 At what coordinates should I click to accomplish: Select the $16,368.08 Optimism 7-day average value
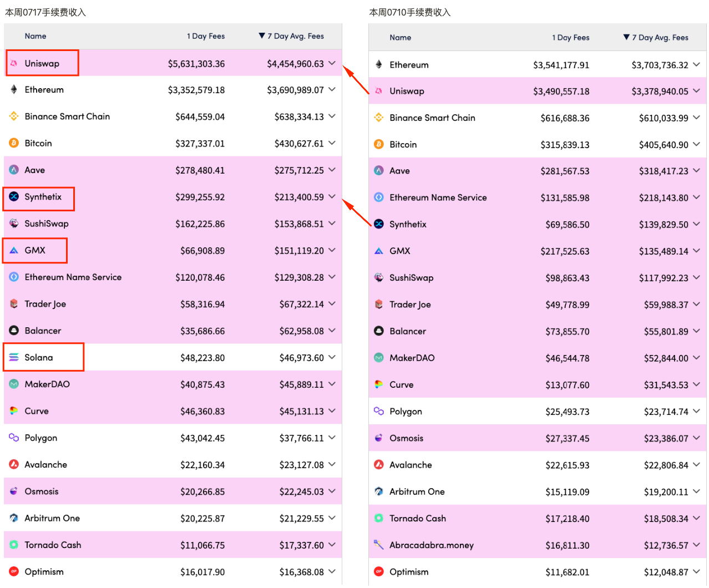302,572
